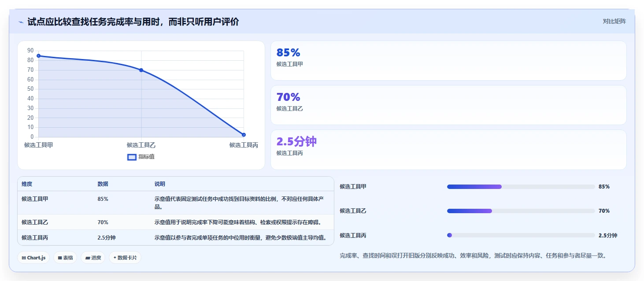Click the footer note starting 完成率、查找时间
This screenshot has width=644, height=281.
pos(473,255)
